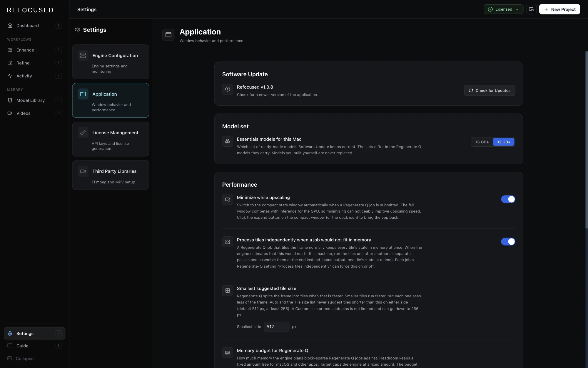
Task: Click the Refocused v1.0.8 label
Action: [x=255, y=87]
